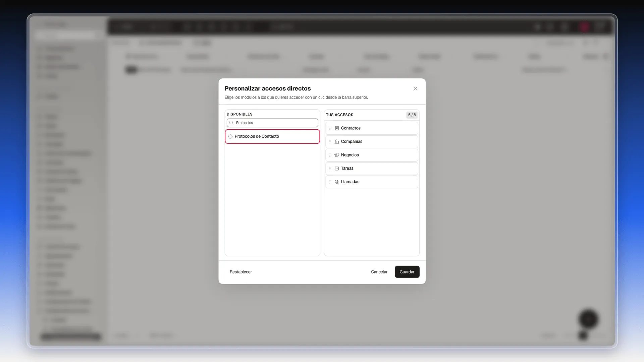This screenshot has width=644, height=362.
Task: Grab the drag handle of Tareas
Action: click(x=330, y=169)
